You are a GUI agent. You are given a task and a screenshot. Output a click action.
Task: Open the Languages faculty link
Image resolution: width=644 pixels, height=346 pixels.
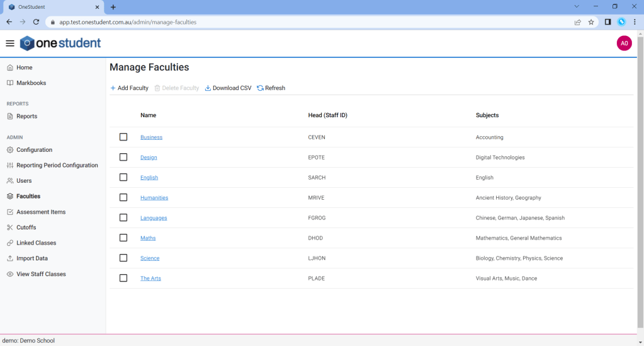154,218
